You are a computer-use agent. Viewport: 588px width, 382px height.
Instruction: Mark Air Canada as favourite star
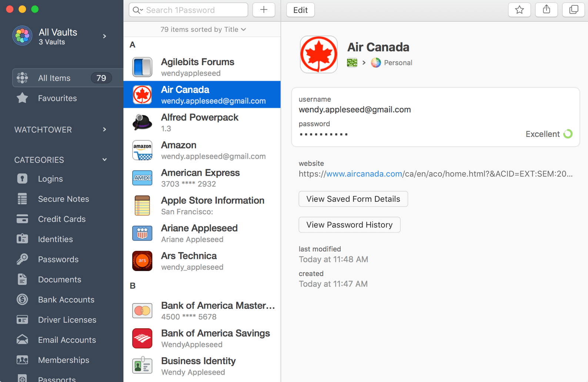[519, 10]
